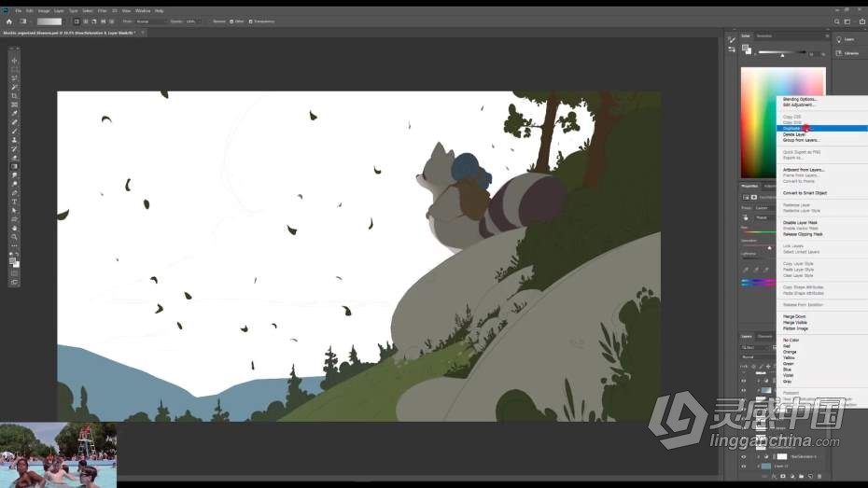This screenshot has width=868, height=488.
Task: Close the open document tab
Action: 143,33
